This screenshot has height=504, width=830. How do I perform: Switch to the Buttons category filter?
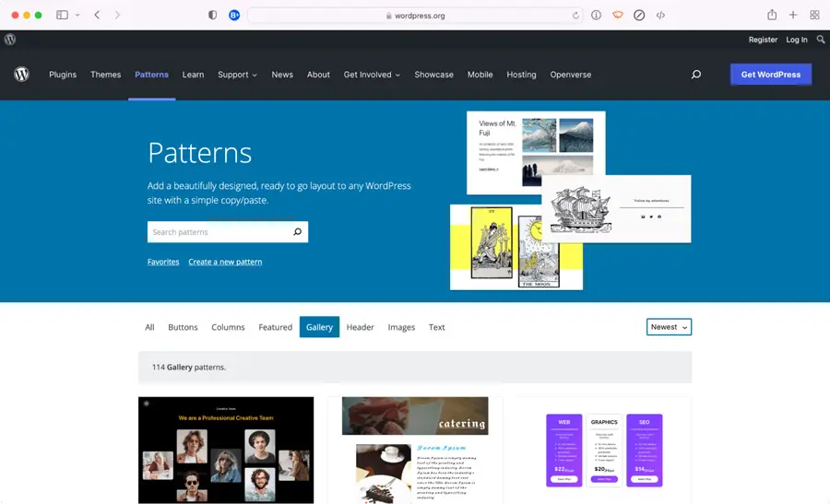tap(183, 327)
